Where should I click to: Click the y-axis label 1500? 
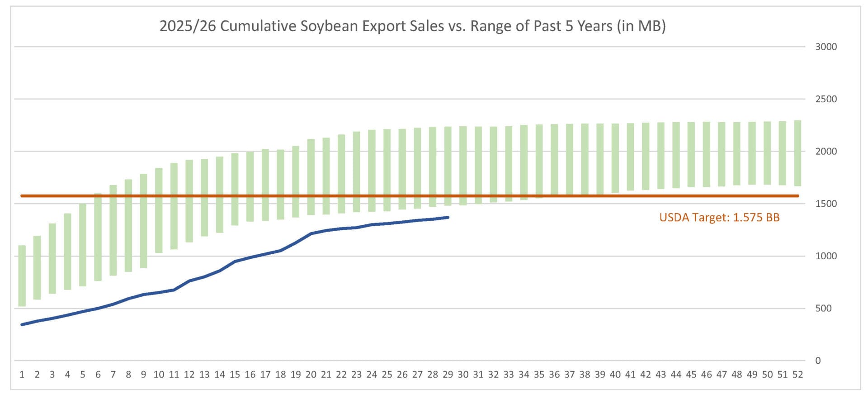pyautogui.click(x=826, y=204)
